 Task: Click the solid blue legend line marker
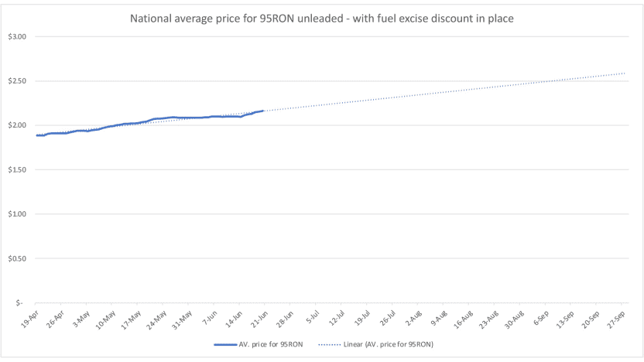(x=225, y=345)
